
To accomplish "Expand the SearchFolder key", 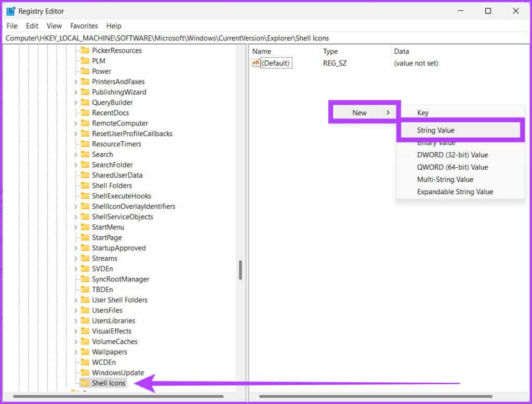I will 76,165.
